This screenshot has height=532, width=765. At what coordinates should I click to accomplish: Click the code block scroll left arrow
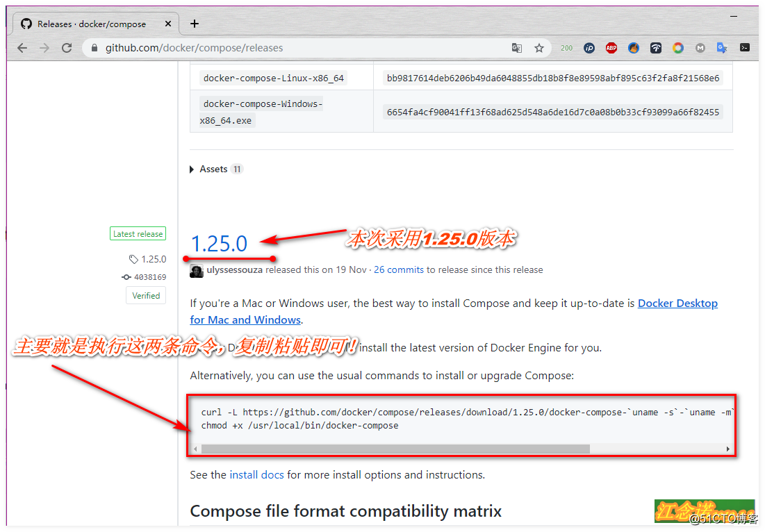tap(195, 449)
